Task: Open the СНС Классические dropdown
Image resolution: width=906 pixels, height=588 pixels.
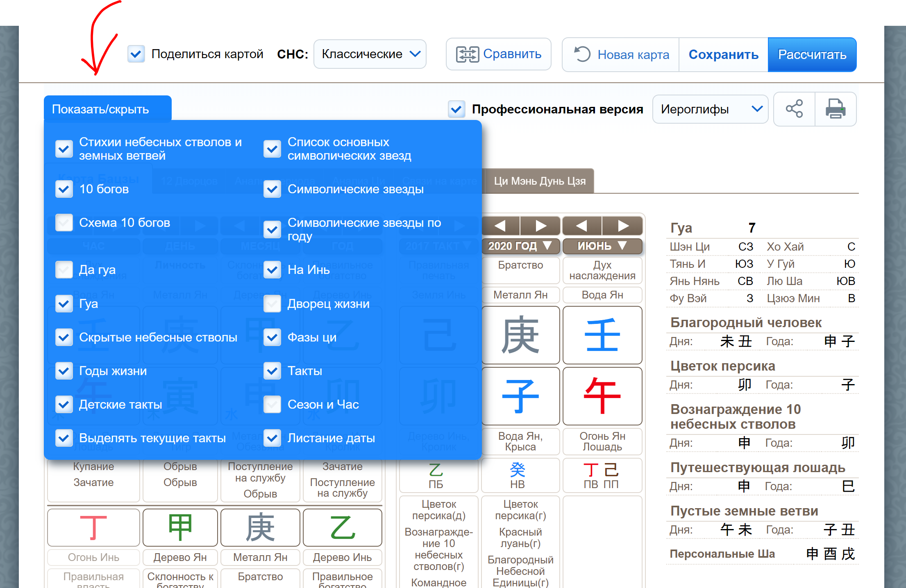Action: pos(369,54)
